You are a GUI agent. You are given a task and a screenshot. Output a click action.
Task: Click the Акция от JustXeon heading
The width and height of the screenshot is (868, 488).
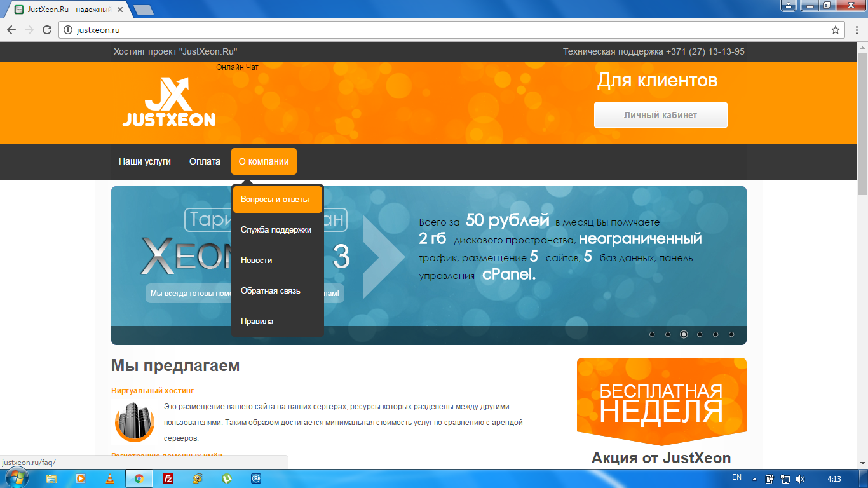coord(661,458)
